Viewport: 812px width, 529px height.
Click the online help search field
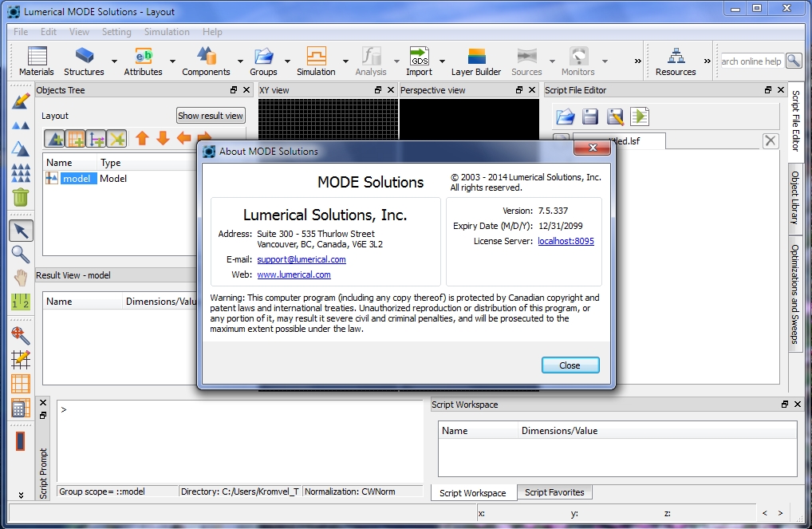coord(752,61)
